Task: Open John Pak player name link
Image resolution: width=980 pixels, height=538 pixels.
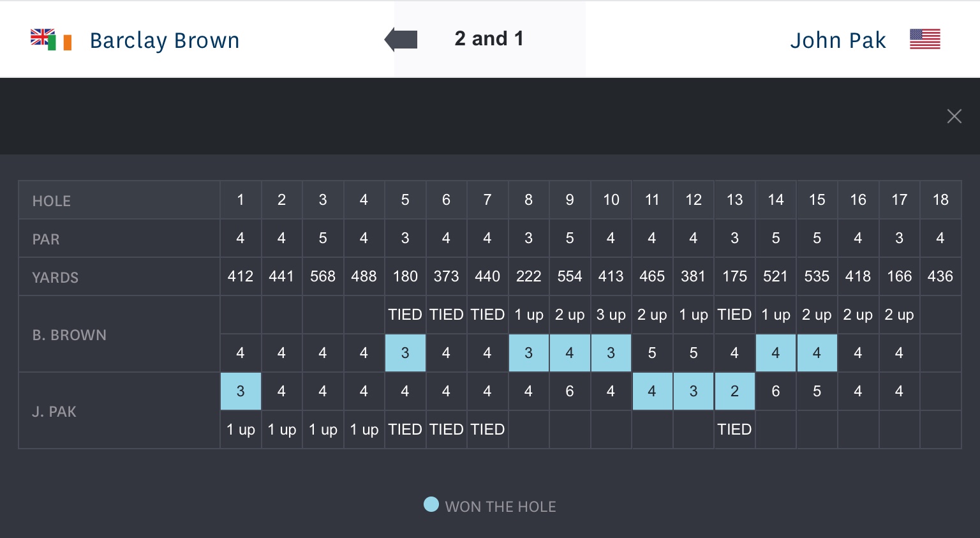Action: (838, 40)
